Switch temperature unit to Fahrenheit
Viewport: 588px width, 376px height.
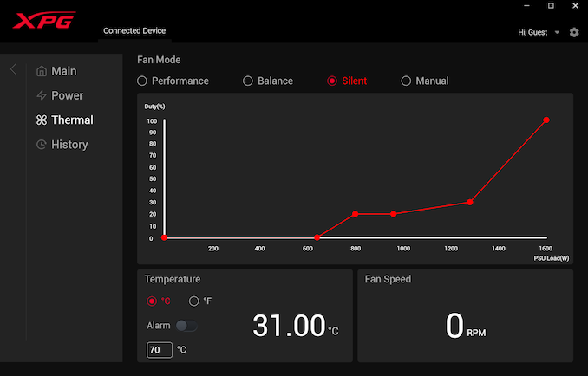tap(193, 301)
